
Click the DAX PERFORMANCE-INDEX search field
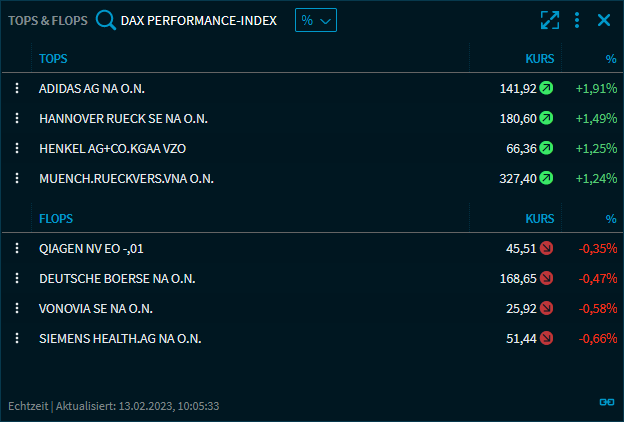point(199,20)
